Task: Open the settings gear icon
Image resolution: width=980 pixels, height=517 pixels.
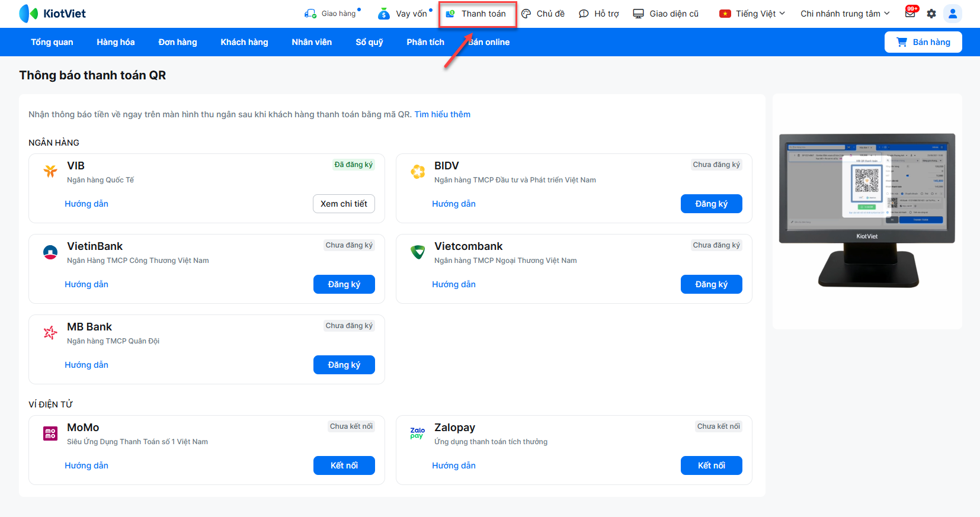Action: (931, 14)
